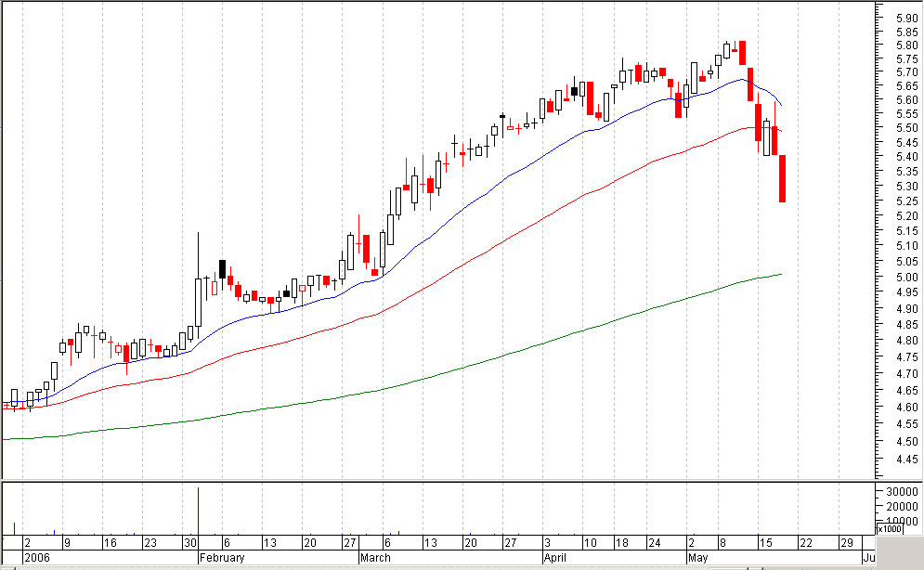The height and width of the screenshot is (570, 924).
Task: Select the date label 30
Action: tap(189, 543)
